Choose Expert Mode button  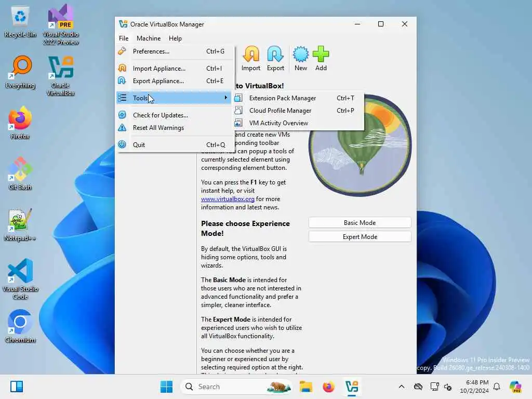click(x=360, y=237)
